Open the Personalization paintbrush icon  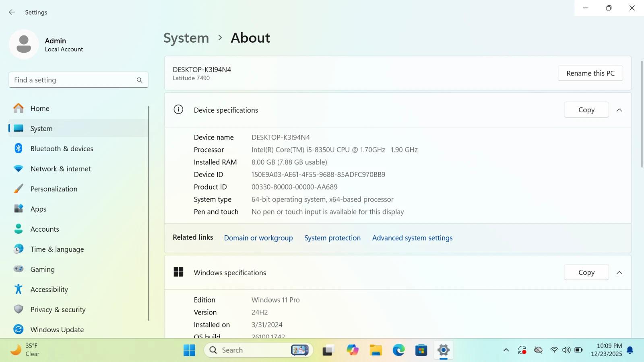pos(19,189)
